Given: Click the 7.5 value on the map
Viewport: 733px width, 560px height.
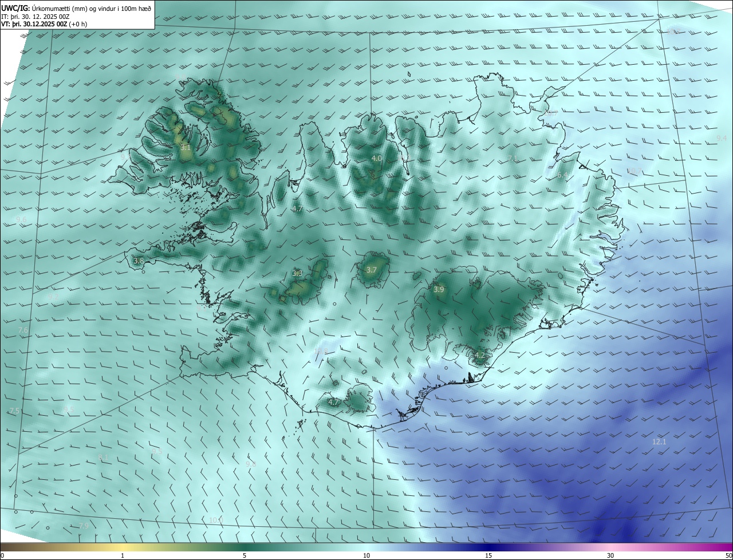Looking at the screenshot, I should tap(14, 411).
